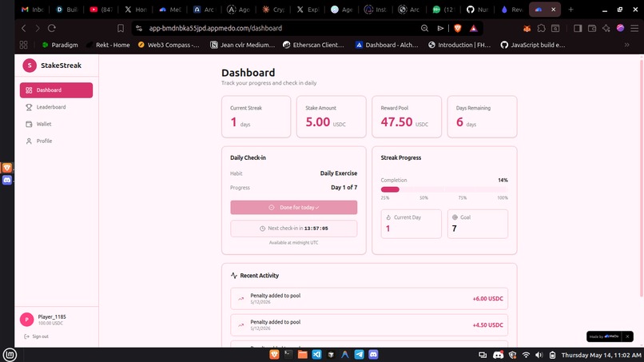
Task: Open the Dashboard sidebar item
Action: (x=56, y=90)
